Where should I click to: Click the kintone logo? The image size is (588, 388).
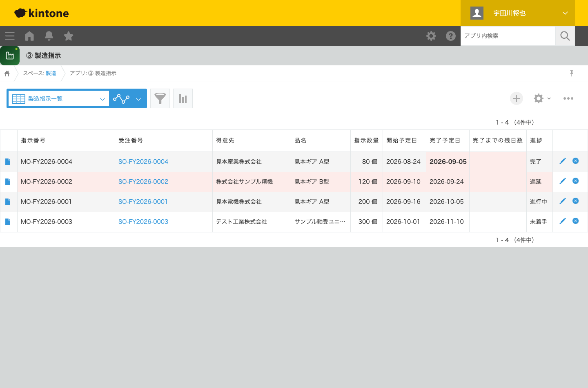pos(42,13)
